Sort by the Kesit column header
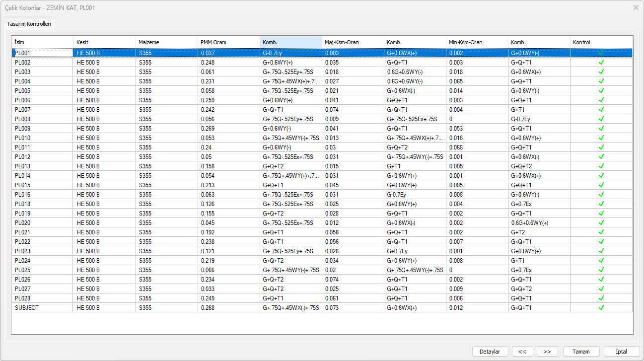This screenshot has height=361, width=644. click(x=105, y=42)
